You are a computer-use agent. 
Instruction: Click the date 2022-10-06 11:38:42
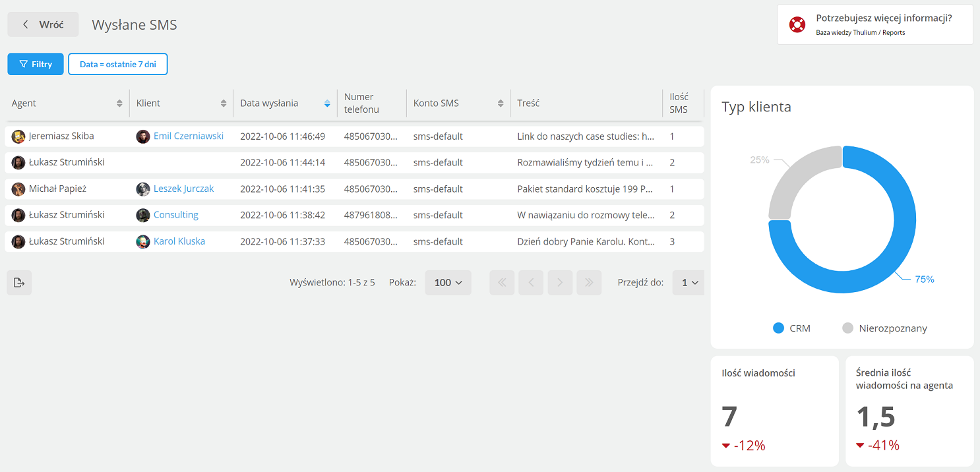pos(282,216)
